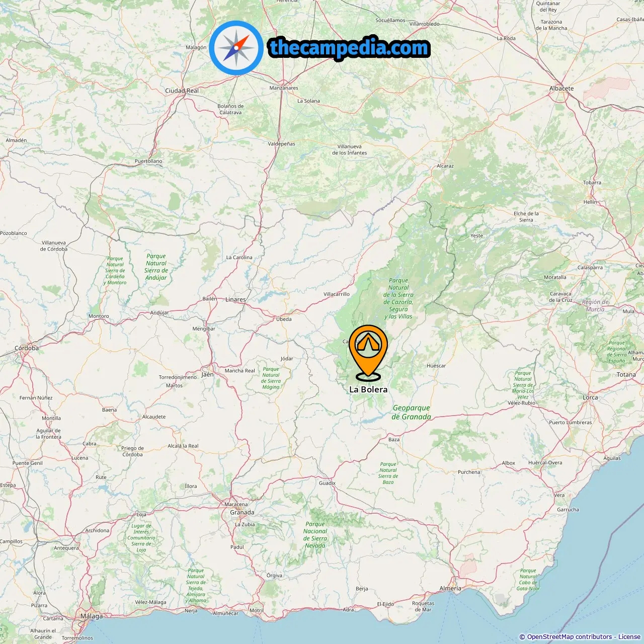Click the Valdepeñas town label

(x=281, y=144)
